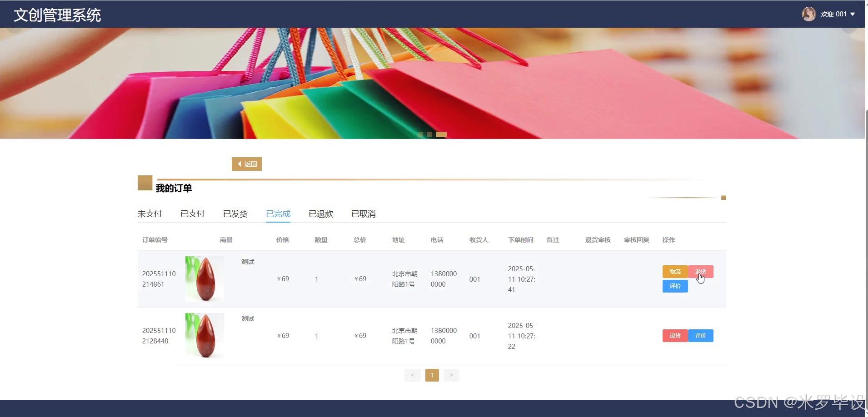The height and width of the screenshot is (417, 868).
Task: Open product thumbnail of order 202551110214861
Action: (205, 279)
